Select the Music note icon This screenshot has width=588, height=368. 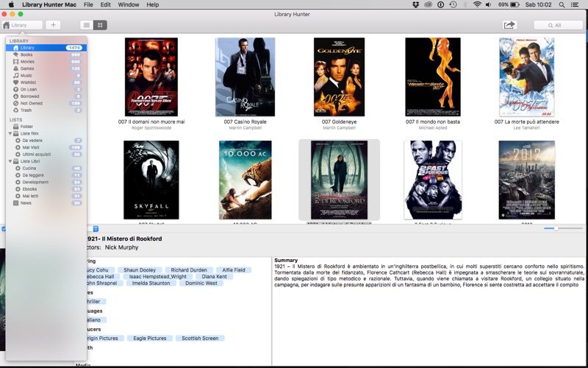click(15, 76)
